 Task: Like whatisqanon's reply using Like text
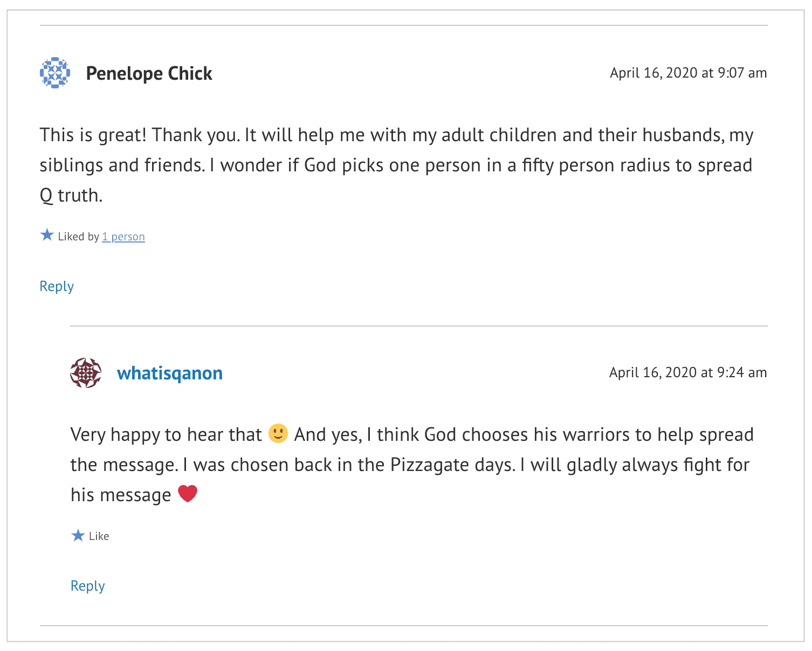[99, 536]
